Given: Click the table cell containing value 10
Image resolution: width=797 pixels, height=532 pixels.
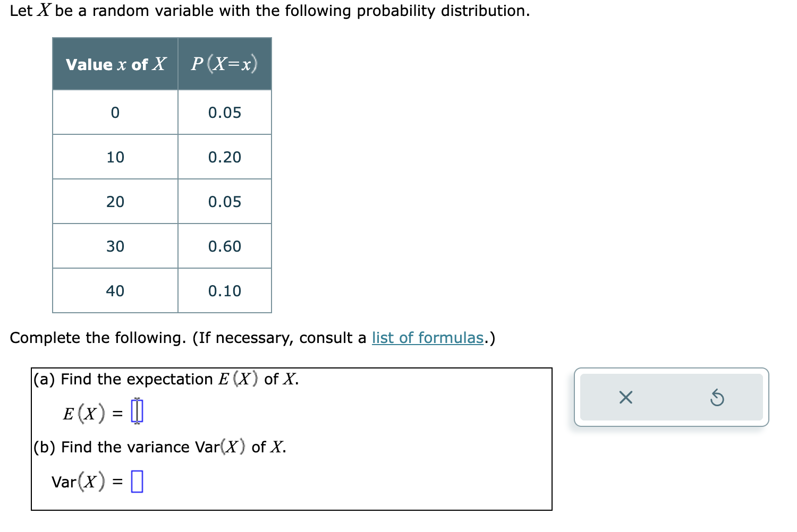Looking at the screenshot, I should click(x=115, y=157).
